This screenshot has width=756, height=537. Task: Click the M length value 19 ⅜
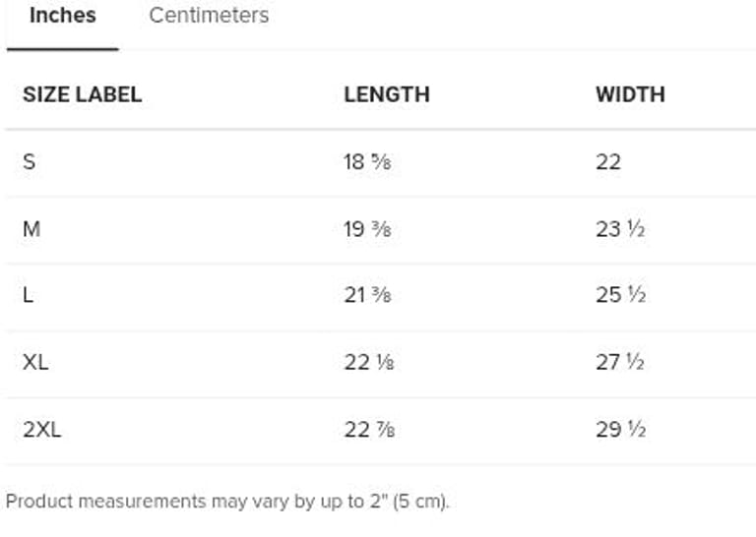pos(367,228)
